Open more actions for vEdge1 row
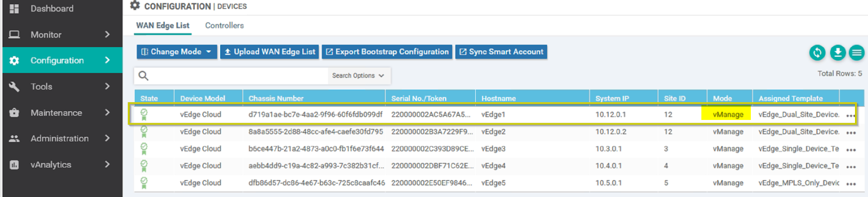868x197 pixels. click(x=851, y=116)
